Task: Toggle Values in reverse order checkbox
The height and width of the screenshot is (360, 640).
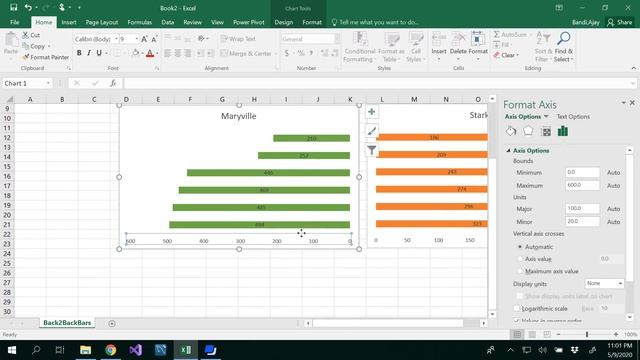Action: tap(517, 321)
